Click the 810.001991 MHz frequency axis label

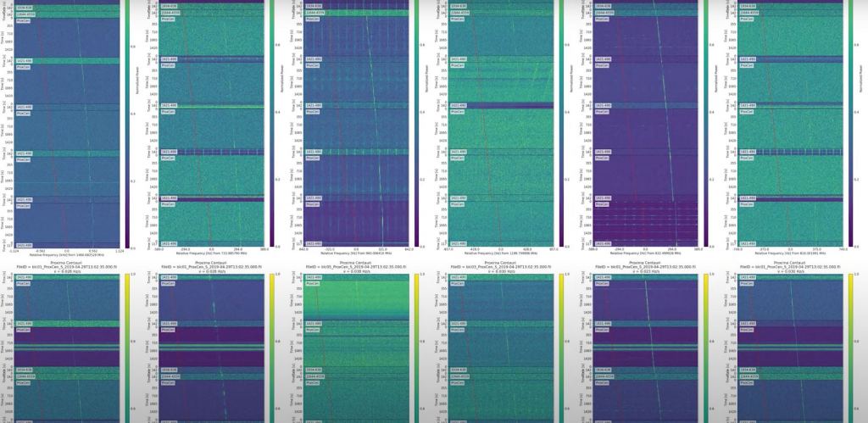793,254
